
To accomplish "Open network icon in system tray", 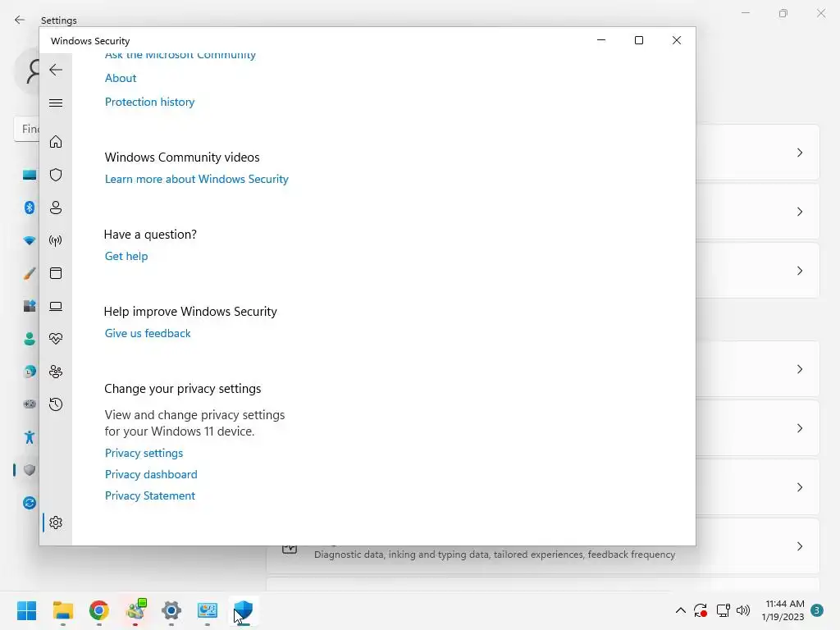I will click(724, 610).
